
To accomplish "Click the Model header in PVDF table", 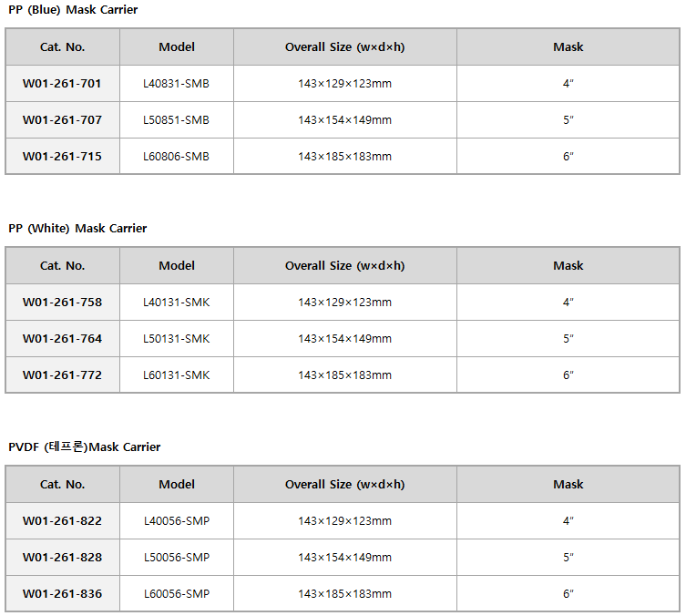I will pos(177,484).
